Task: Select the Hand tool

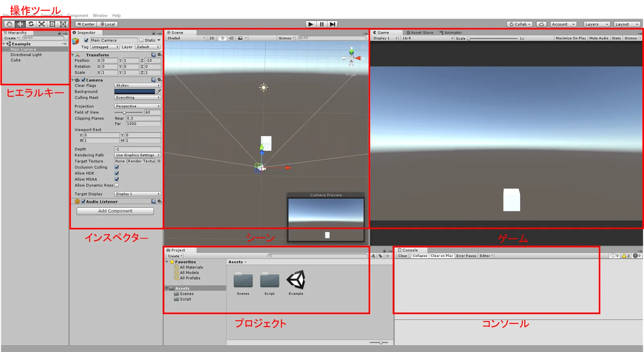Action: click(x=9, y=24)
